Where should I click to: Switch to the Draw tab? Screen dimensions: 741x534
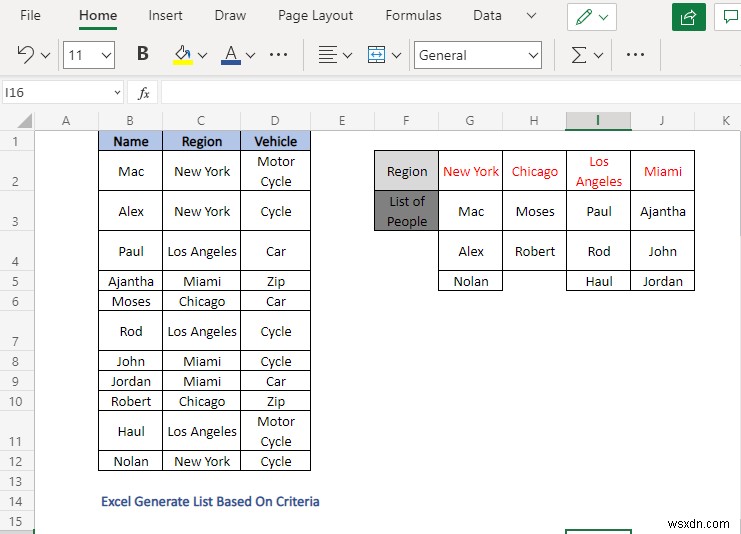coord(230,16)
